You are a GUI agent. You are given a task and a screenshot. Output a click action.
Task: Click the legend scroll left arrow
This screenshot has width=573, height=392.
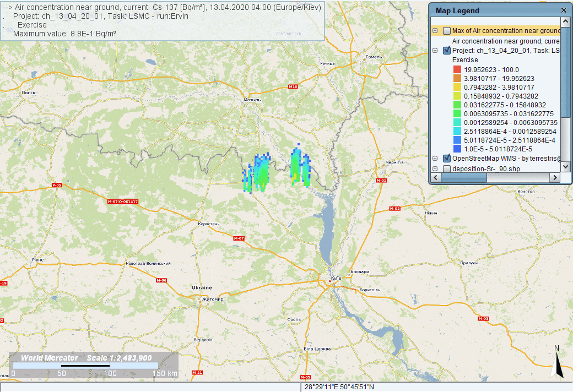coord(435,178)
